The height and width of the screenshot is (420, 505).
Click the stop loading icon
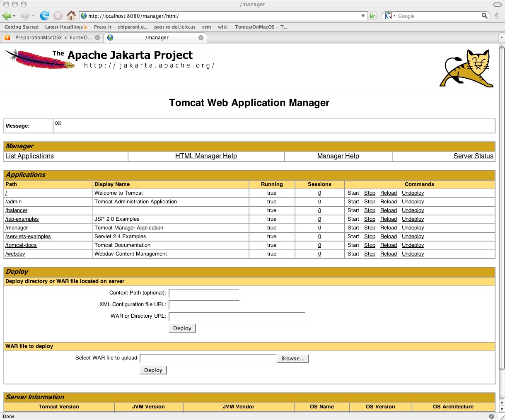point(58,16)
